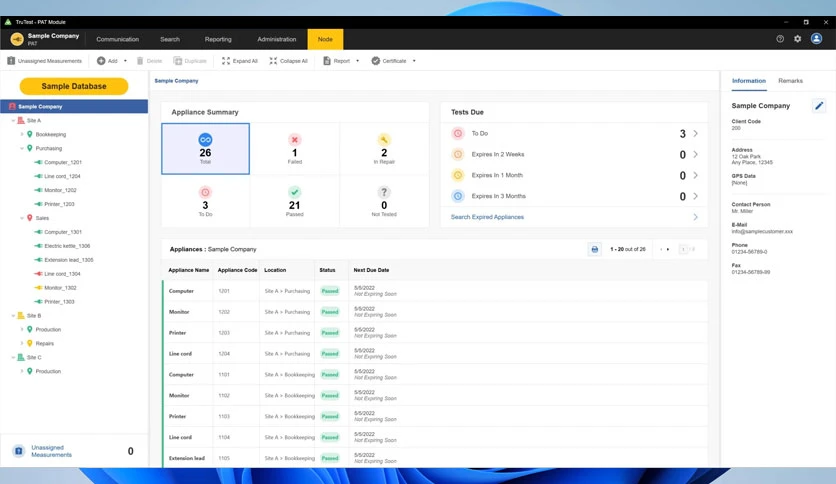836x484 pixels.
Task: Click the Report document icon
Action: point(327,61)
